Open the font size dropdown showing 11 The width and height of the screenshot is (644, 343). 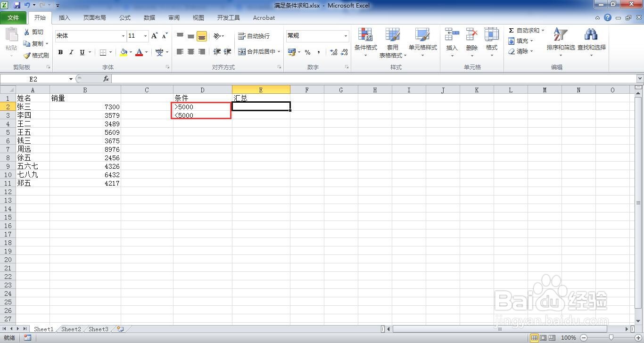[145, 36]
